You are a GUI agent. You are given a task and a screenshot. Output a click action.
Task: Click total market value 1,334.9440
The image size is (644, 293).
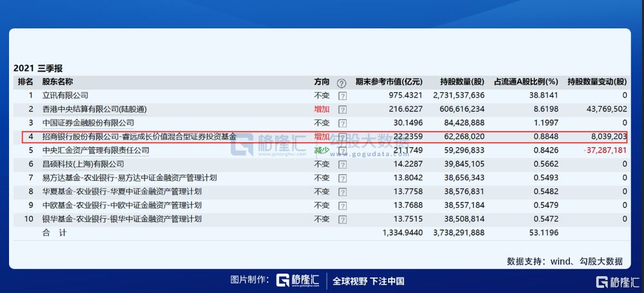[402, 232]
